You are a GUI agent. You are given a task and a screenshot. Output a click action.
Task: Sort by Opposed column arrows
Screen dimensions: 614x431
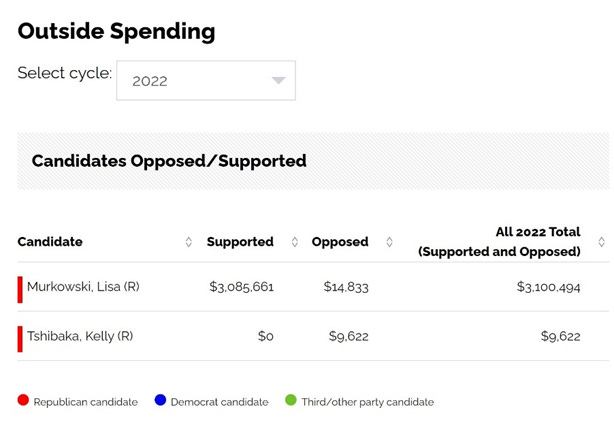(389, 242)
